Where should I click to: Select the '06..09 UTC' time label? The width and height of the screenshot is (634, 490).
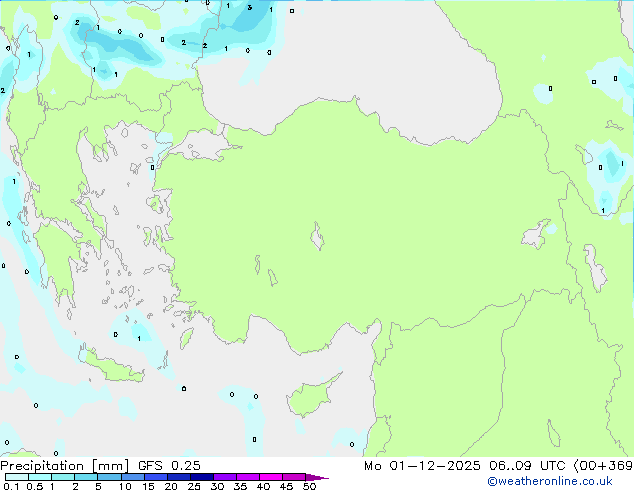pos(527,466)
